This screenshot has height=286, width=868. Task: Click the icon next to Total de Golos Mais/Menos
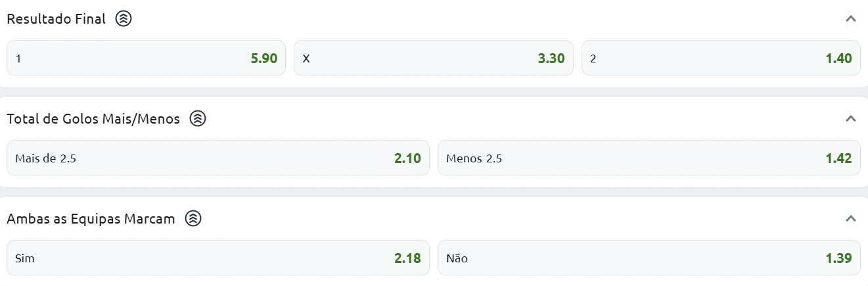pos(198,119)
